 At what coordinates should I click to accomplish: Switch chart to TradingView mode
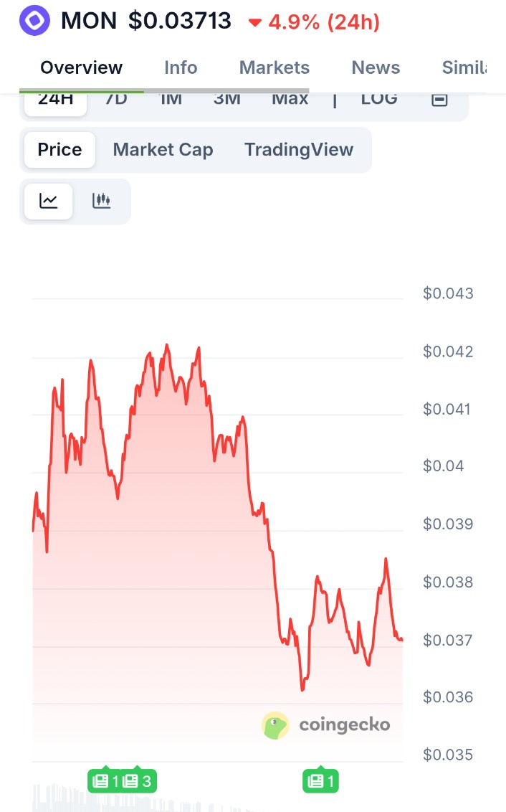tap(299, 150)
